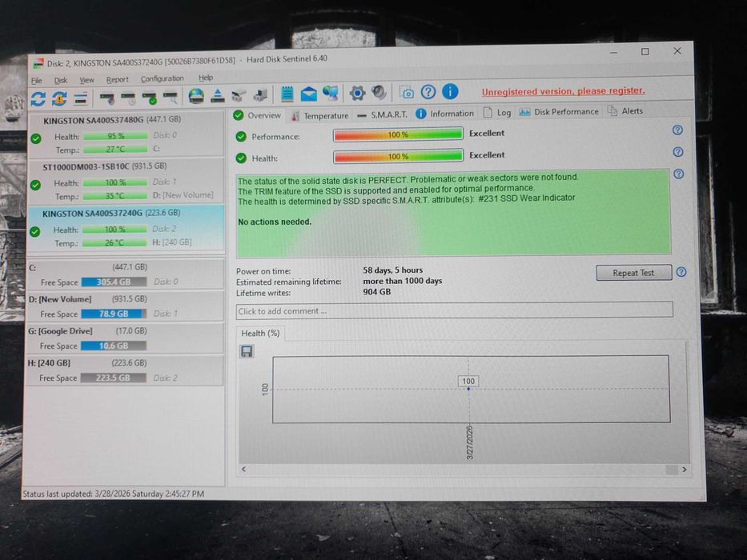Open the Configuration menu
This screenshot has height=560, width=747.
162,78
